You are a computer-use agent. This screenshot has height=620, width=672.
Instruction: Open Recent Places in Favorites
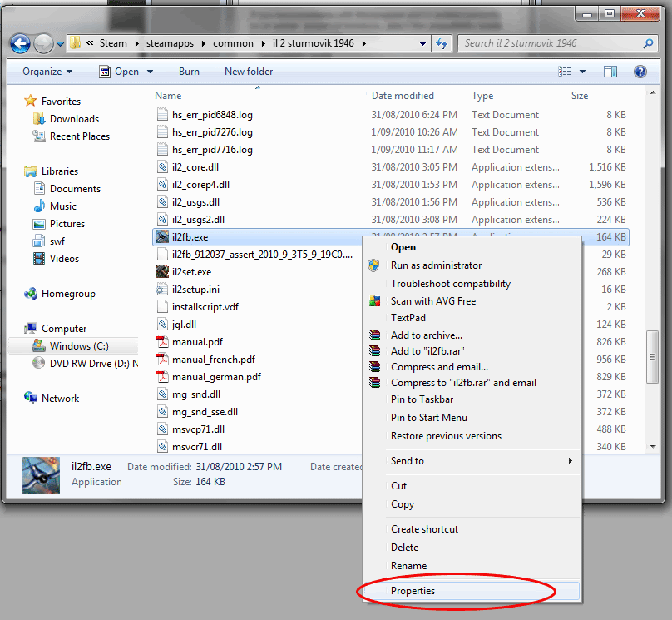80,136
